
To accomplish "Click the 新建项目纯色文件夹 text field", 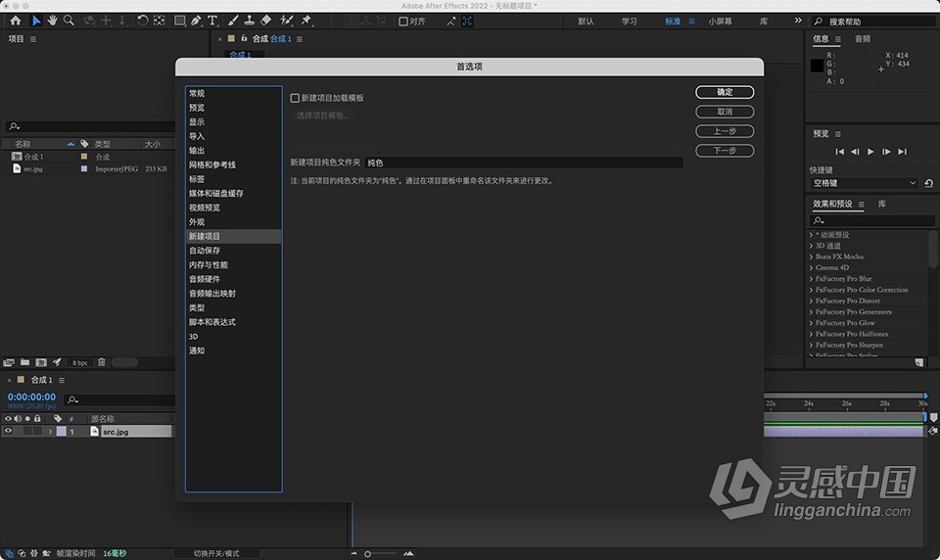I will pyautogui.click(x=524, y=163).
